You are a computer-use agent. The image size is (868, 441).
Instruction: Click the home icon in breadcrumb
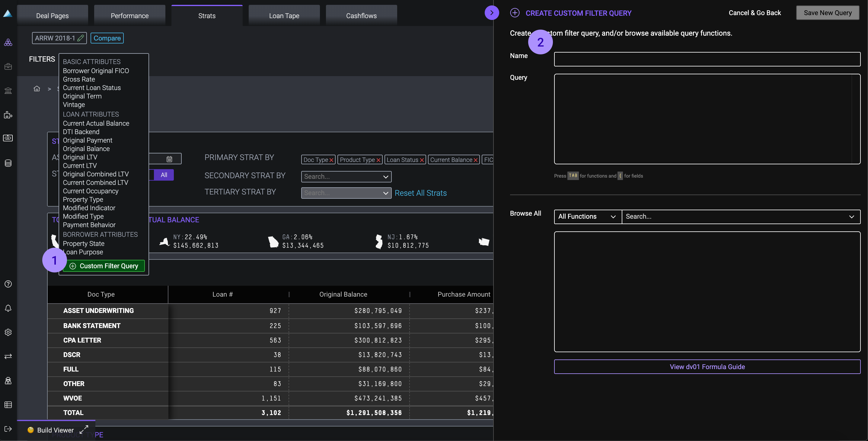tap(37, 89)
